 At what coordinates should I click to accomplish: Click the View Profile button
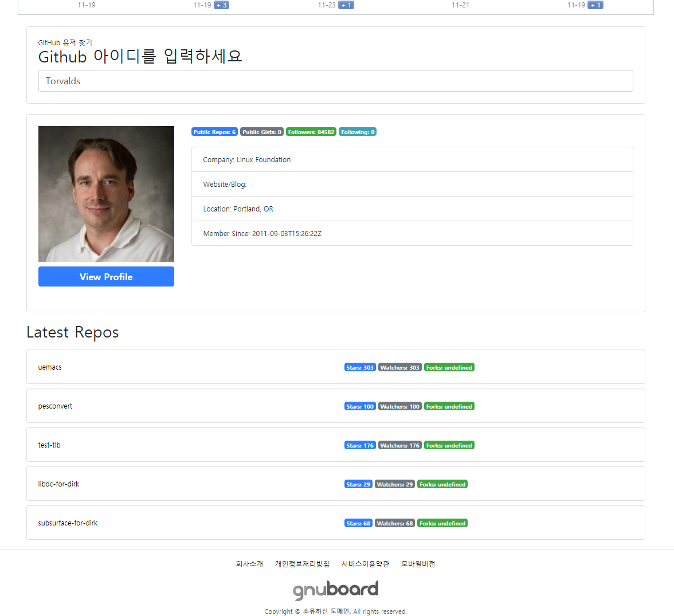pyautogui.click(x=106, y=276)
